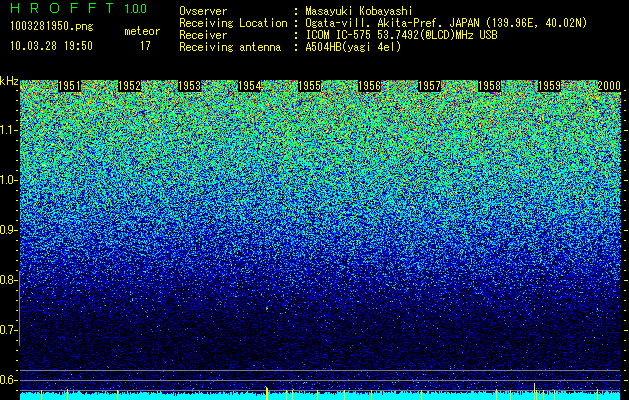Viewport: 629px width, 400px height.
Task: Click the meteor count 17
Action: [x=145, y=46]
